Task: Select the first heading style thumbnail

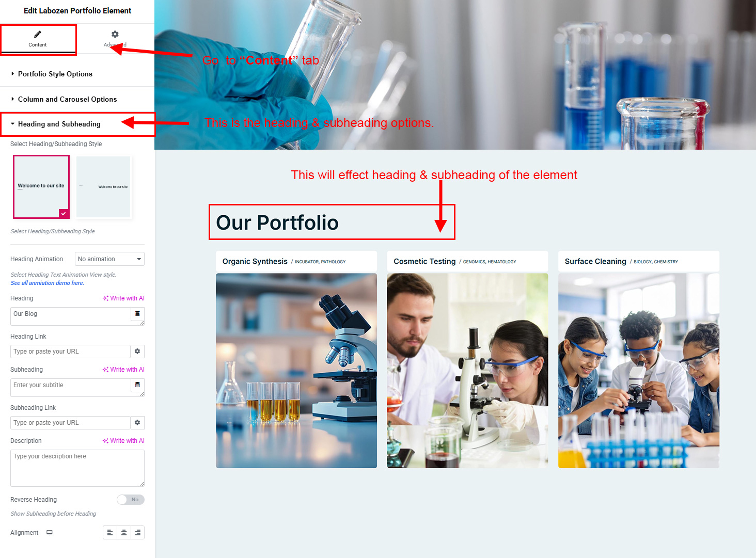Action: tap(41, 187)
